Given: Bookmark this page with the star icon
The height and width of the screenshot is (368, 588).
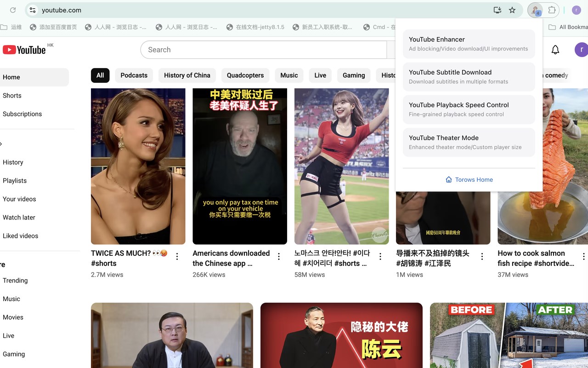Looking at the screenshot, I should click(512, 10).
